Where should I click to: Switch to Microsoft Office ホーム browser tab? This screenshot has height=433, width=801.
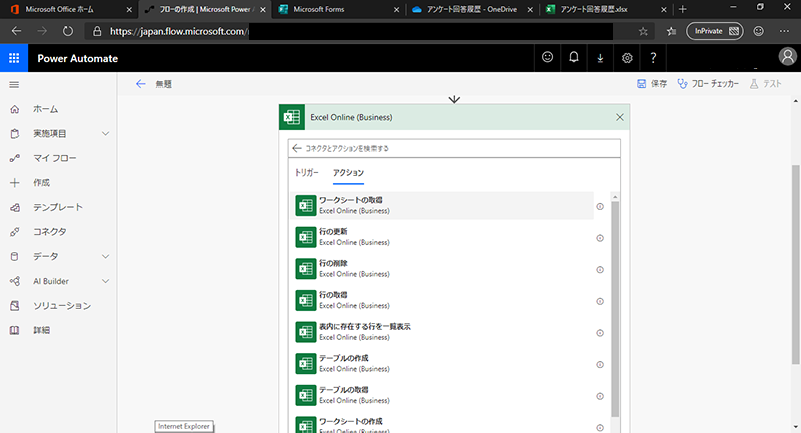point(68,9)
